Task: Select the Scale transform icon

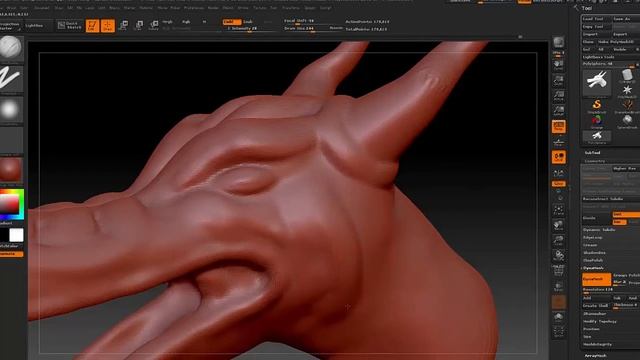Action: [139, 26]
